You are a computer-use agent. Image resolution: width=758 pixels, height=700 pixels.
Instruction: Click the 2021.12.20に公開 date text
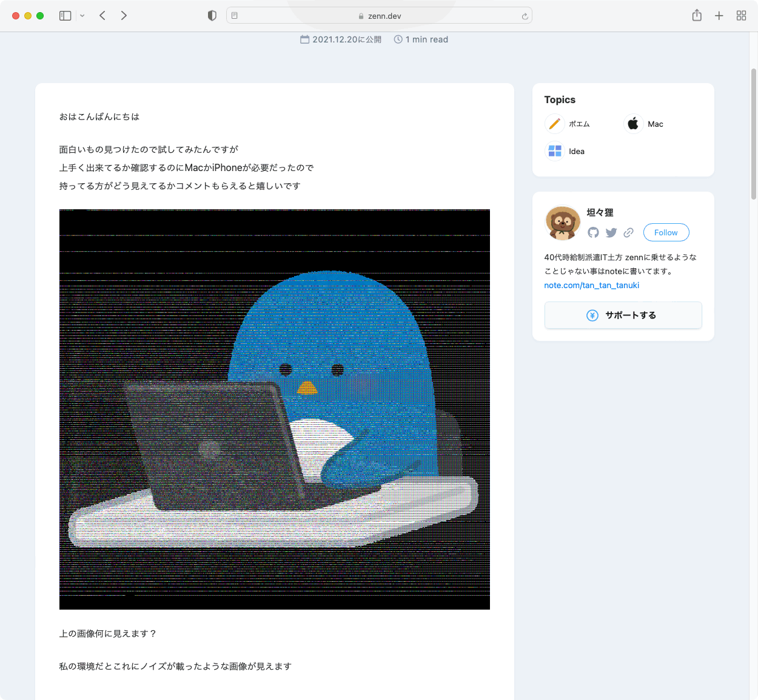pos(347,39)
